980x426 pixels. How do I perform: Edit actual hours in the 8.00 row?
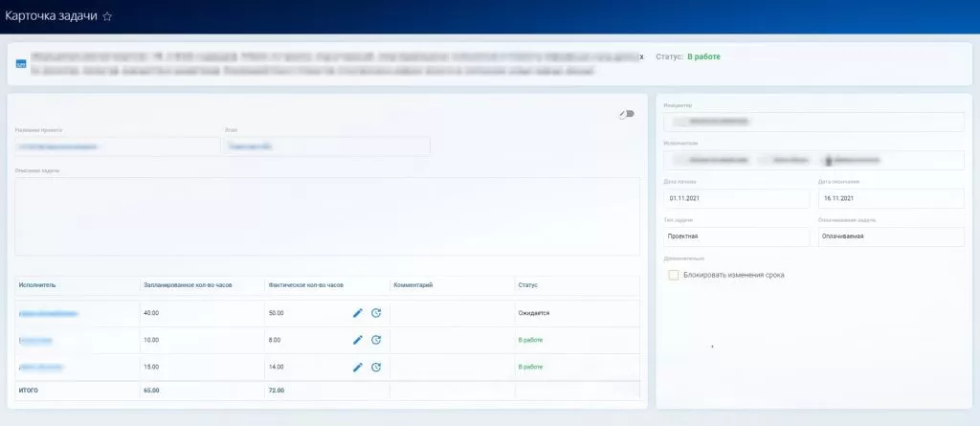pyautogui.click(x=358, y=340)
